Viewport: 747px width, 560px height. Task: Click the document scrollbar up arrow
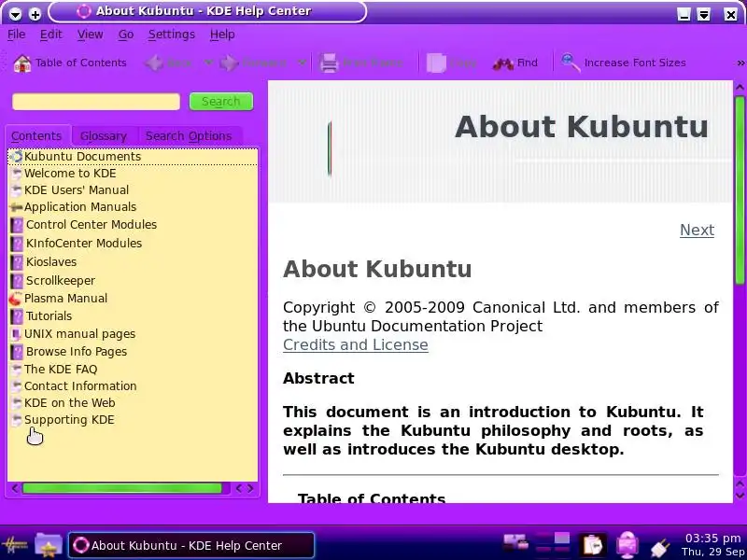tap(740, 87)
